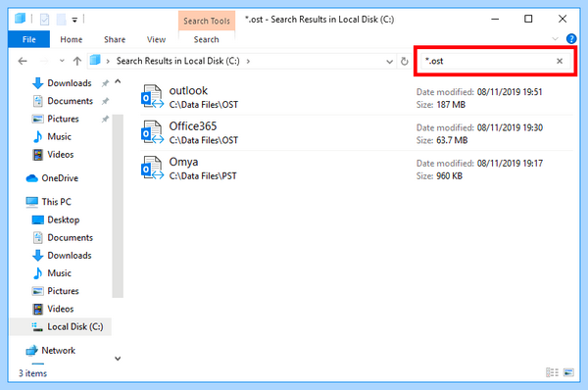Open the Share ribbon tab

pyautogui.click(x=115, y=39)
